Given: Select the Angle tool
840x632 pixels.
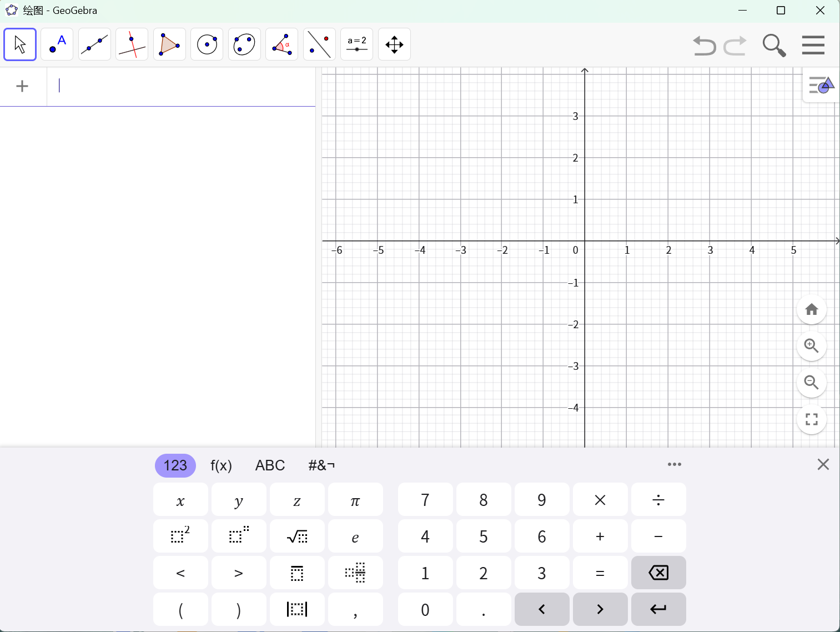Looking at the screenshot, I should pos(282,44).
